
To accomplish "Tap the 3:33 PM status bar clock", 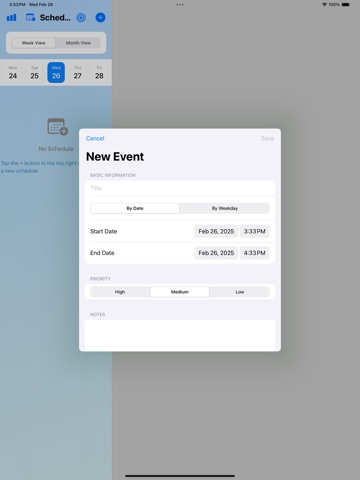I will point(17,5).
